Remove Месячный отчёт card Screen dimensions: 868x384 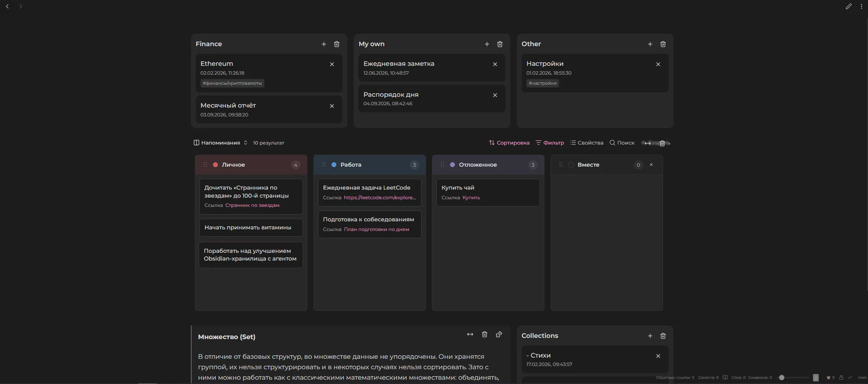point(332,106)
